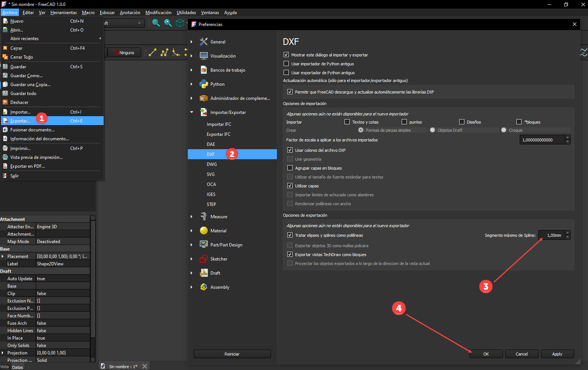Click the fit-selection zoom magnifier icon

168,23
